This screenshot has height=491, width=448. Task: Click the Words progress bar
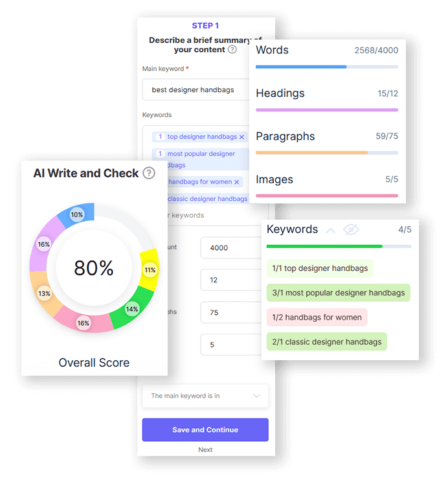point(327,67)
